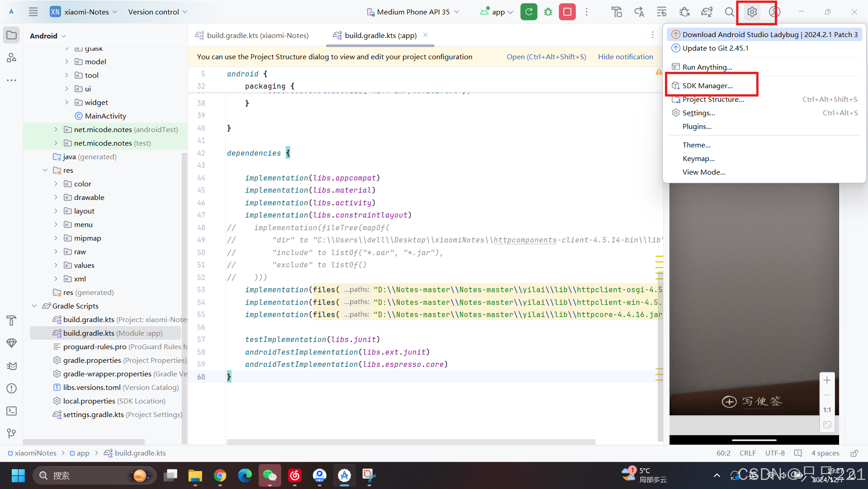Open the Terminal tool window icon

pos(12,411)
